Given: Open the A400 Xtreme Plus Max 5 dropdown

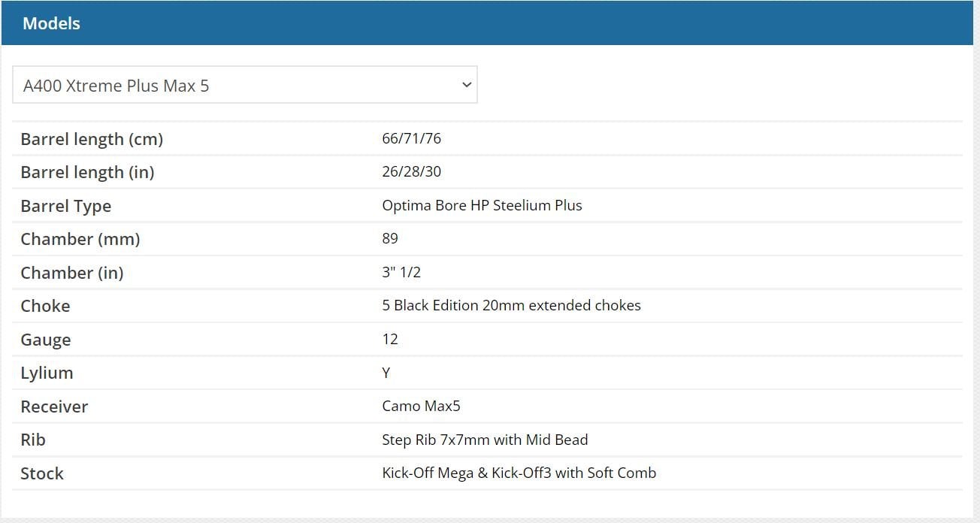Looking at the screenshot, I should 245,85.
